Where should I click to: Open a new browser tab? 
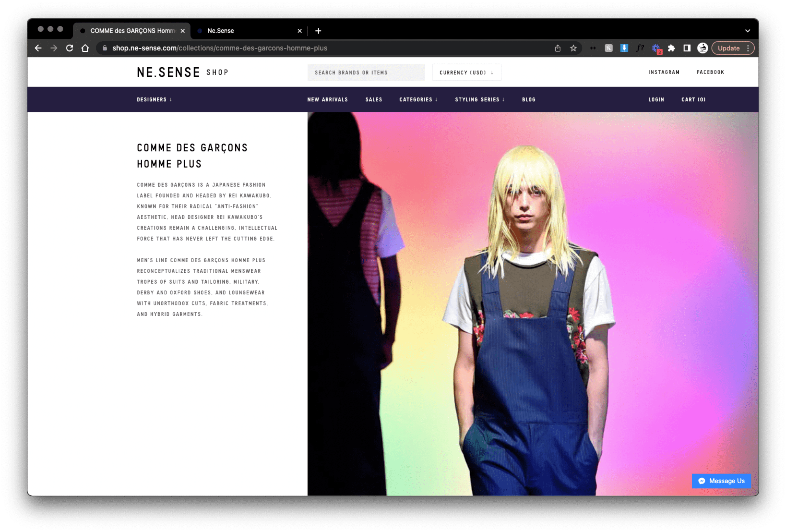pos(318,31)
